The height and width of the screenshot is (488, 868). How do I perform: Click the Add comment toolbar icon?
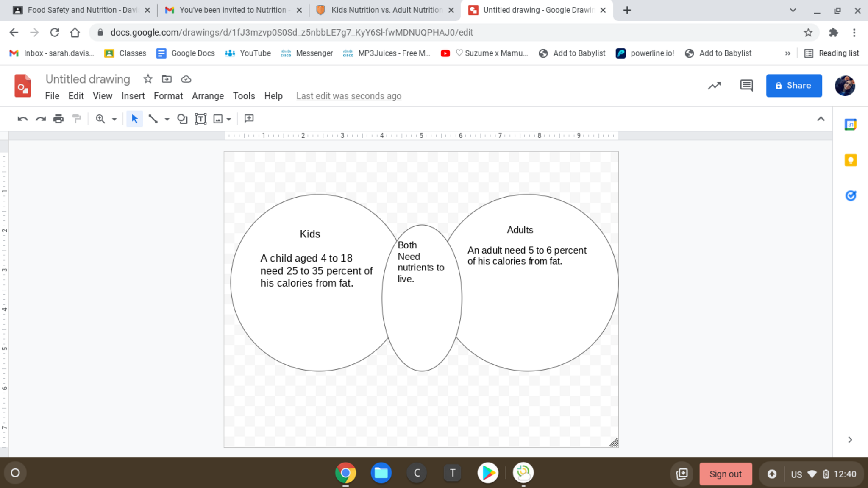click(249, 119)
